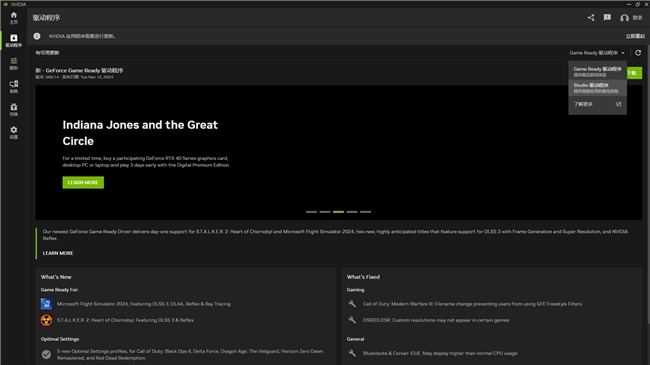The image size is (650, 365).
Task: Click the green download button
Action: (x=634, y=73)
